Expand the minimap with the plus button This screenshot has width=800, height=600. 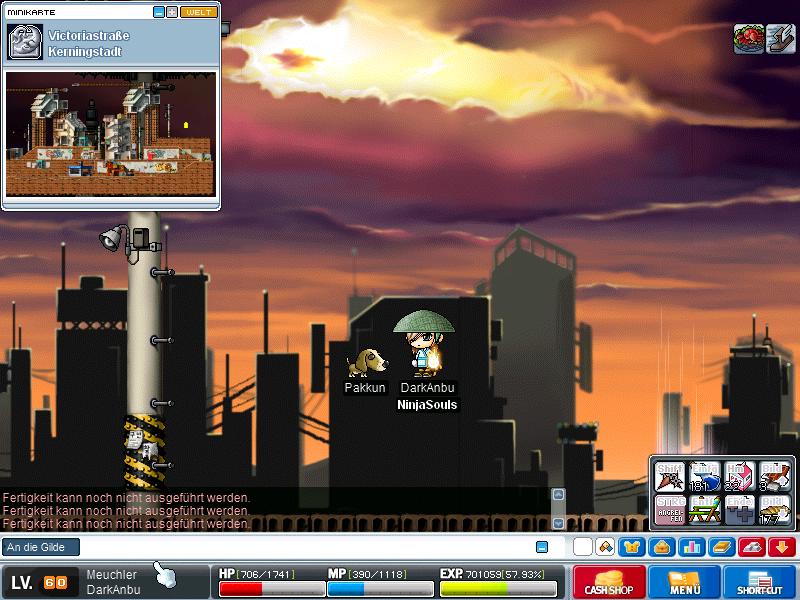click(172, 12)
